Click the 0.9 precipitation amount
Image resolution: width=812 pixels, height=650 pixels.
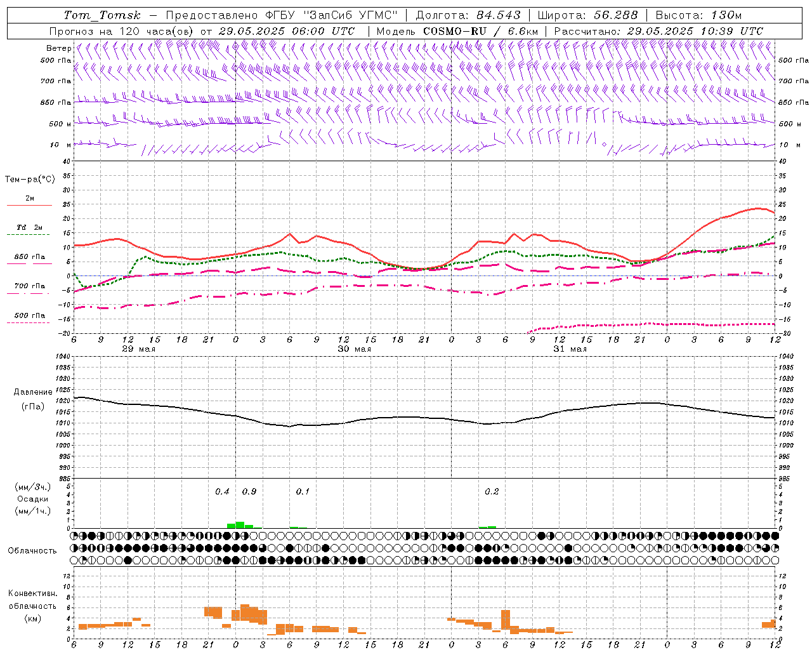point(249,492)
